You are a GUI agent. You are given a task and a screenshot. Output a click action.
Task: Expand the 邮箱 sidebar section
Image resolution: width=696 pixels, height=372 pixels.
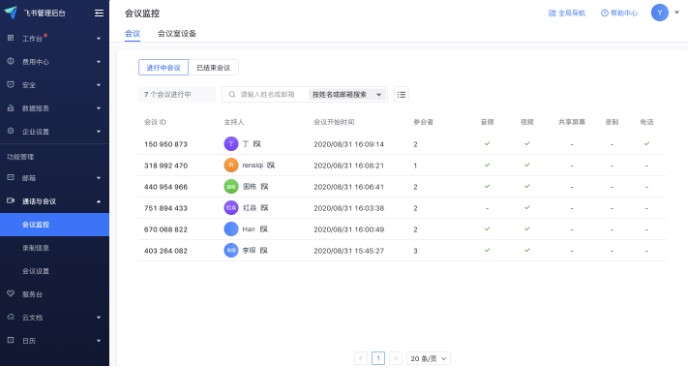[x=99, y=178]
